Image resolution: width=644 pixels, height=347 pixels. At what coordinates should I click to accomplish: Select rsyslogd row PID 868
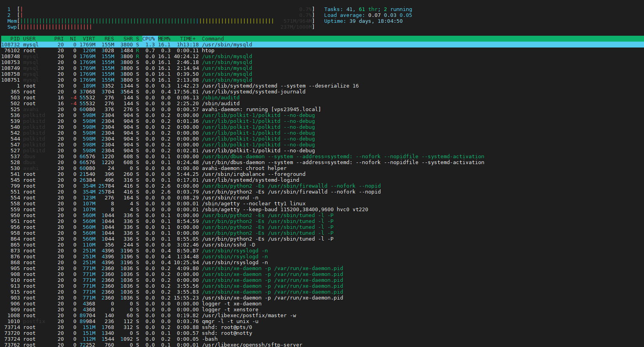(322, 263)
